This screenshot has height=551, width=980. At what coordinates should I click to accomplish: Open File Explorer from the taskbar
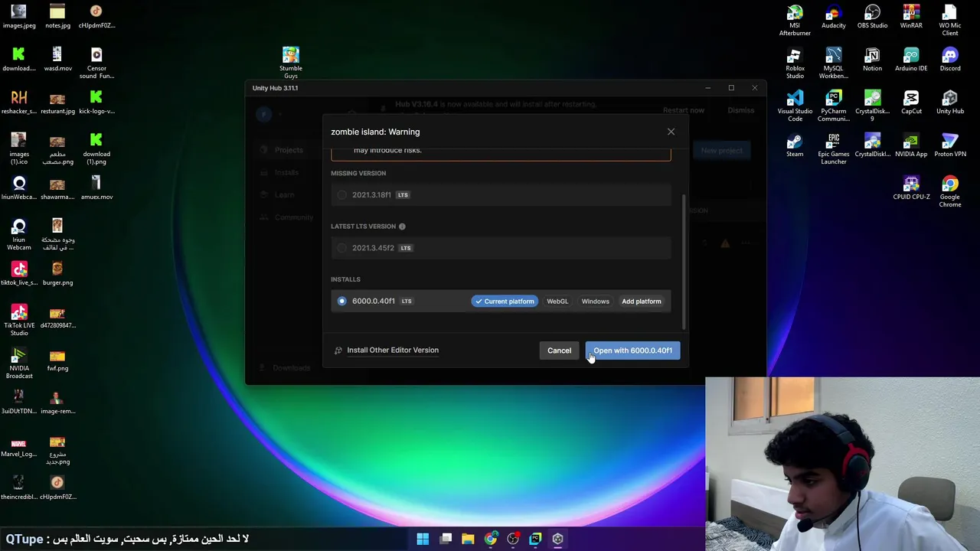(x=468, y=539)
